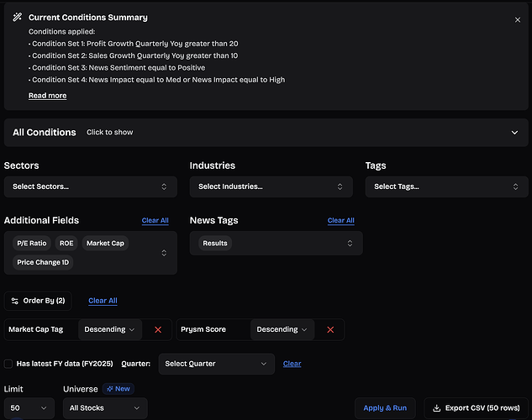
Task: Enable Has latest FY data checkbox
Action: tap(8, 364)
